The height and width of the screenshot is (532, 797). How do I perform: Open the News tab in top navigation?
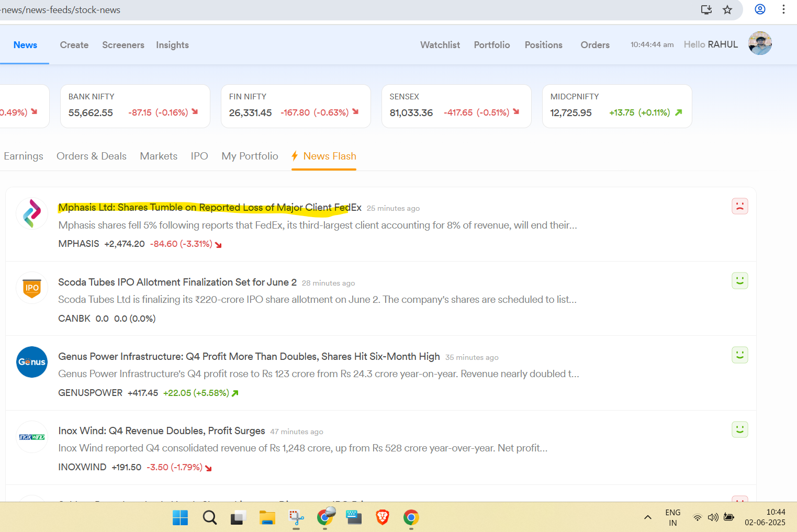(x=25, y=45)
